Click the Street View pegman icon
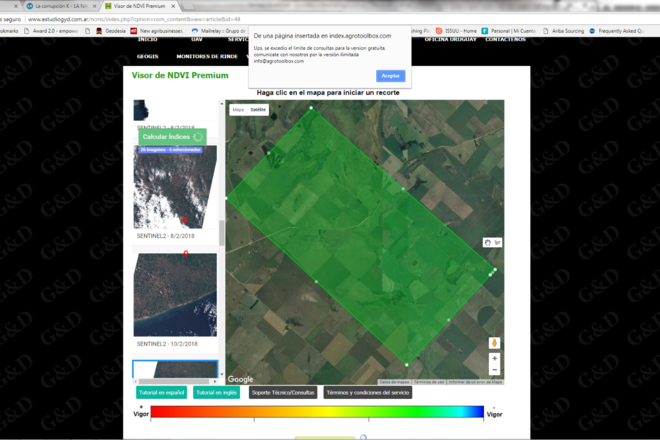The image size is (660, 440). click(494, 343)
